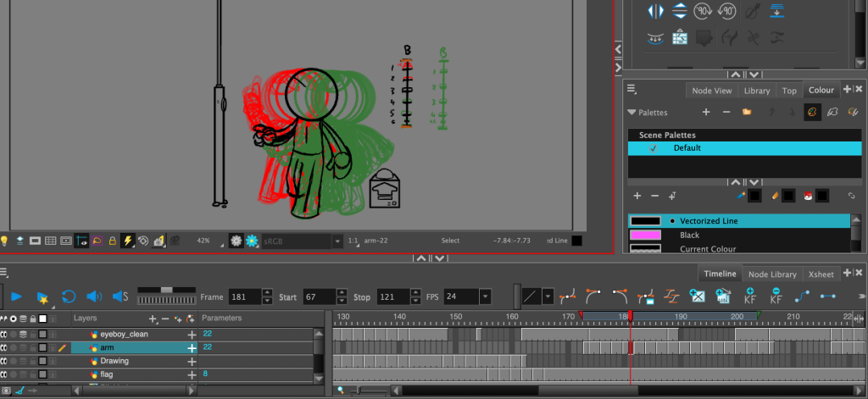868x399 pixels.
Task: Switch to the Node View tab
Action: coord(712,91)
